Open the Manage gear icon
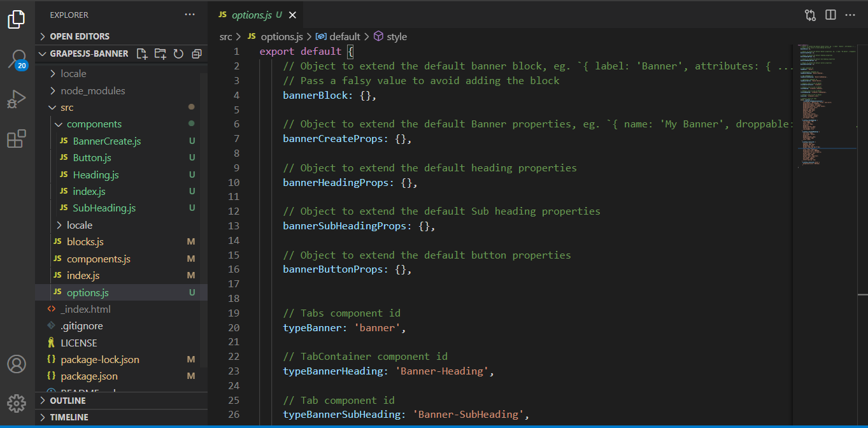This screenshot has width=868, height=428. pos(17,403)
